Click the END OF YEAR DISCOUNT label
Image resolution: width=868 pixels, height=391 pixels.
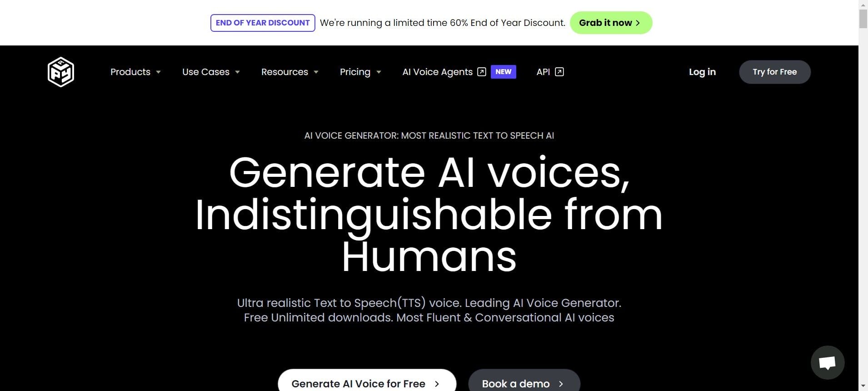coord(263,23)
